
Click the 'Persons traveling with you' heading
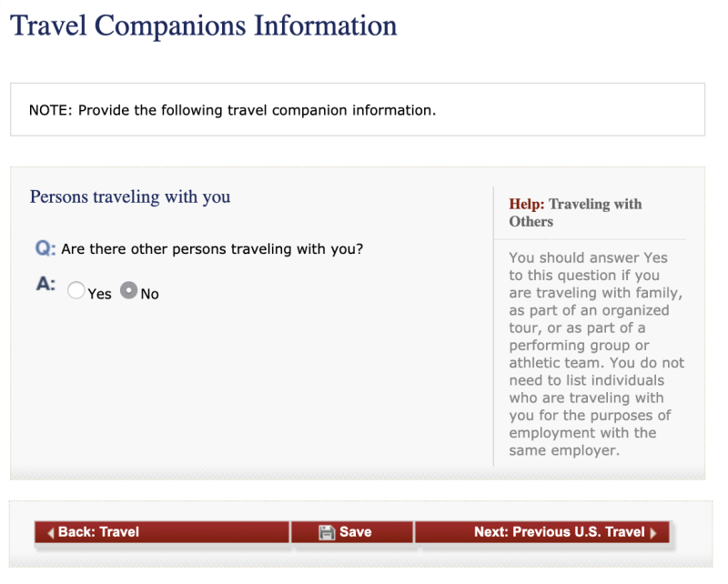(130, 196)
